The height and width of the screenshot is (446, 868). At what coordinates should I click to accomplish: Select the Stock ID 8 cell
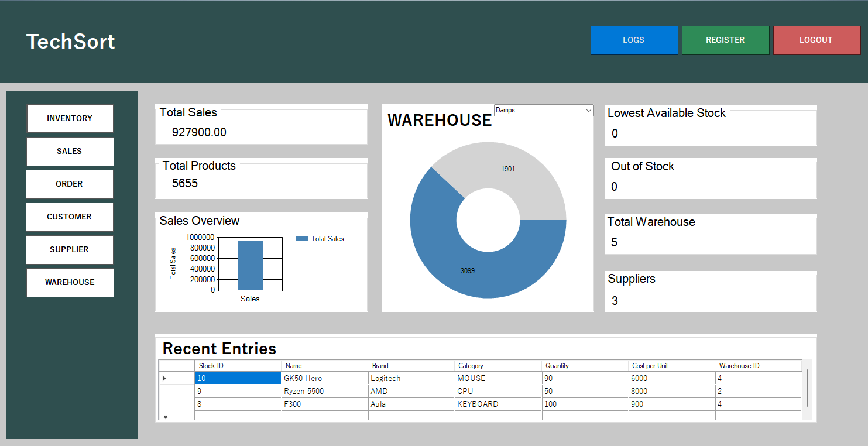(238, 404)
